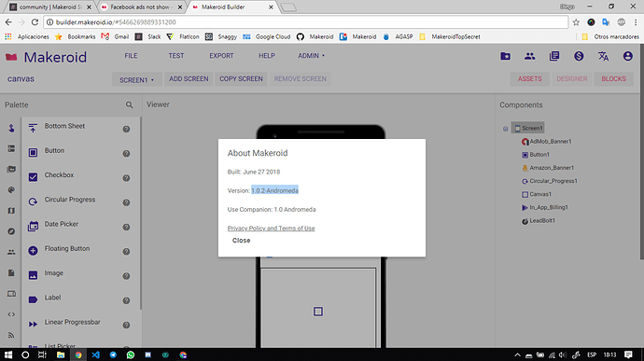The image size is (644, 361).
Task: Close the About Makeroid dialog
Action: click(241, 241)
